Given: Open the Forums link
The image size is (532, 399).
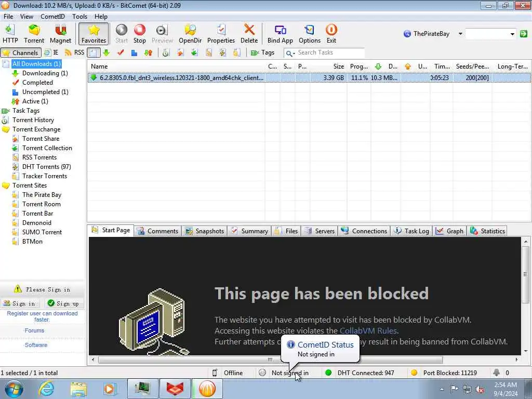Looking at the screenshot, I should (x=34, y=330).
